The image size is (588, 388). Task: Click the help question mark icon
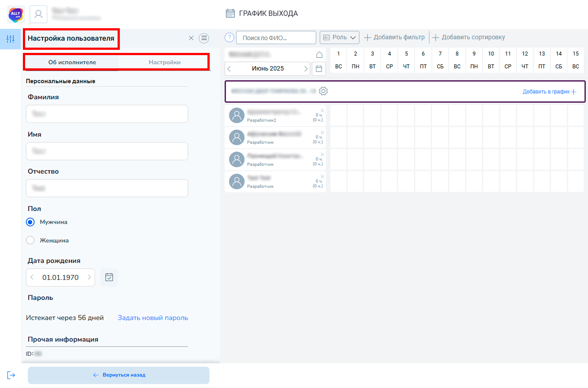click(229, 37)
